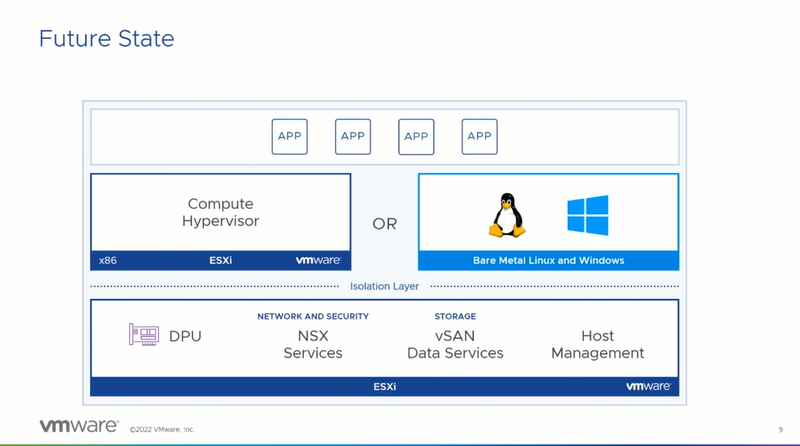Click the 'OR' text between boxes

click(x=385, y=224)
